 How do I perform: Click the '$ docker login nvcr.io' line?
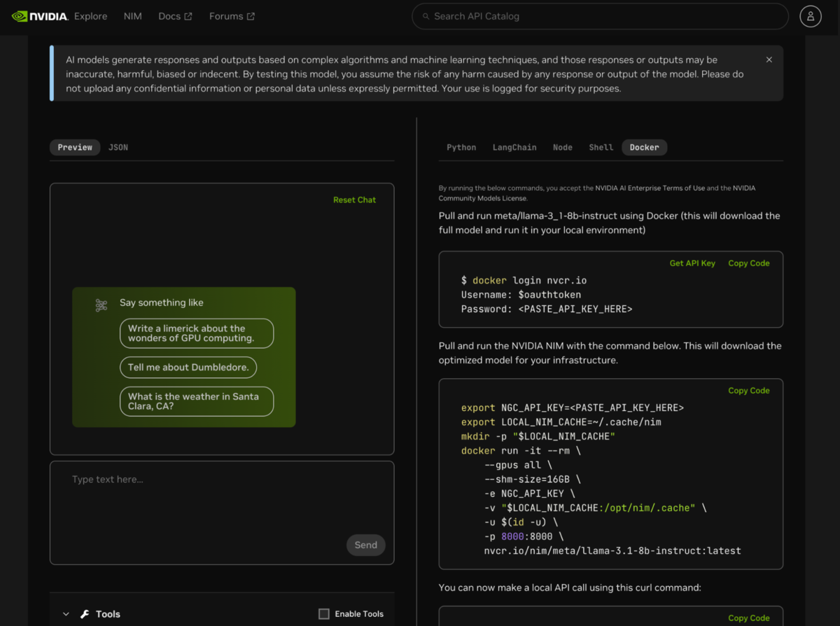[x=524, y=280]
